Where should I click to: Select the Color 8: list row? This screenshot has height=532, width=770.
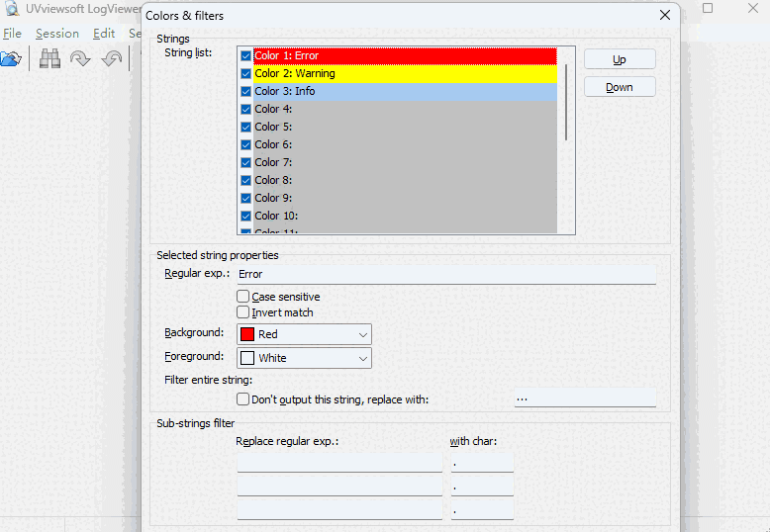click(x=405, y=180)
